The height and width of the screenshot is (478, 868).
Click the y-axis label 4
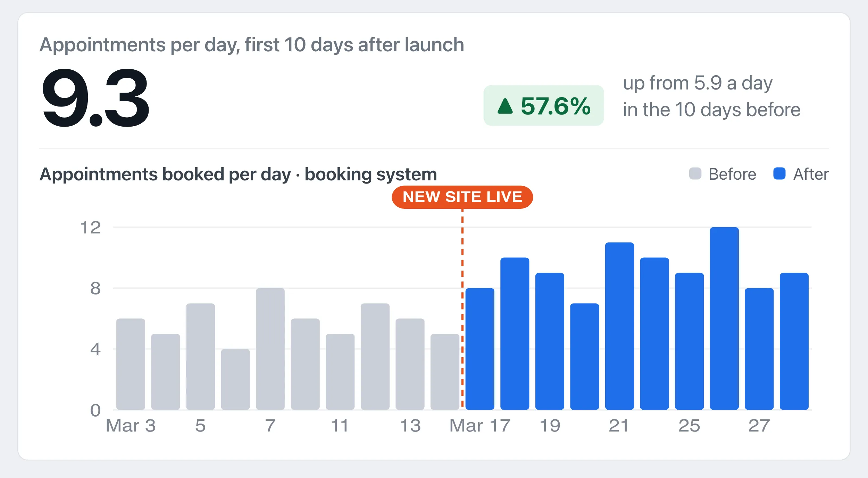[x=95, y=349]
